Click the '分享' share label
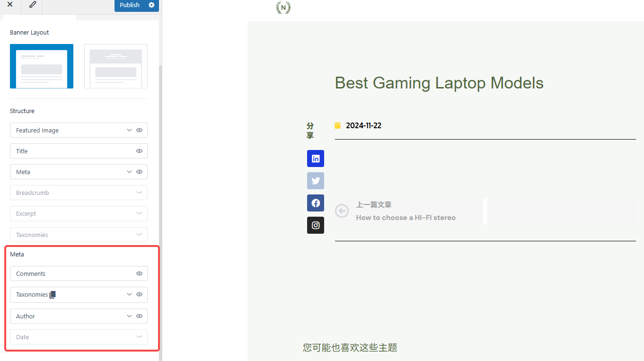Image resolution: width=644 pixels, height=361 pixels. 310,131
